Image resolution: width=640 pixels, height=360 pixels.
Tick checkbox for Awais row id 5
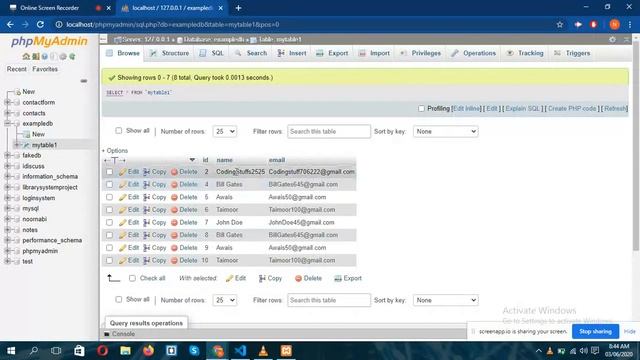click(109, 197)
